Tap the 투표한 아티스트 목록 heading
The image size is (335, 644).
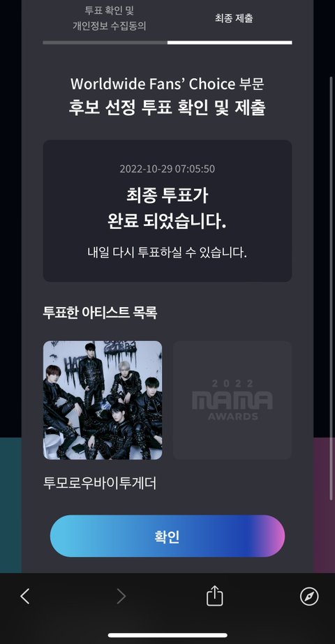100,313
